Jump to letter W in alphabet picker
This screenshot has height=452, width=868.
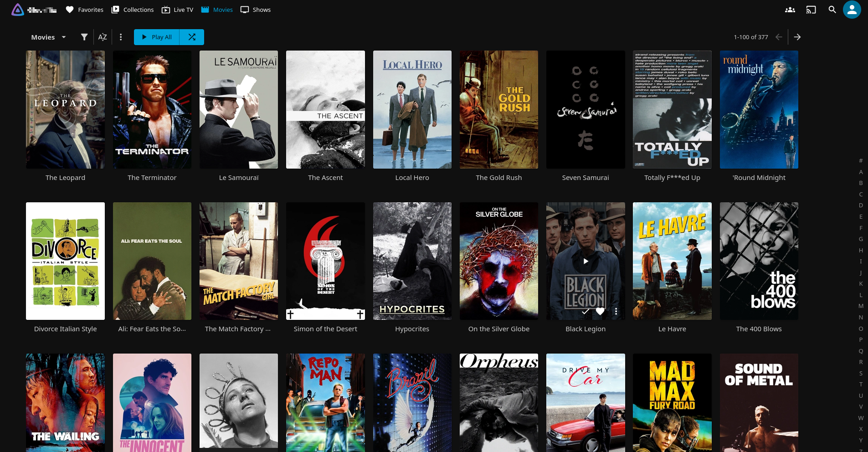(x=861, y=418)
